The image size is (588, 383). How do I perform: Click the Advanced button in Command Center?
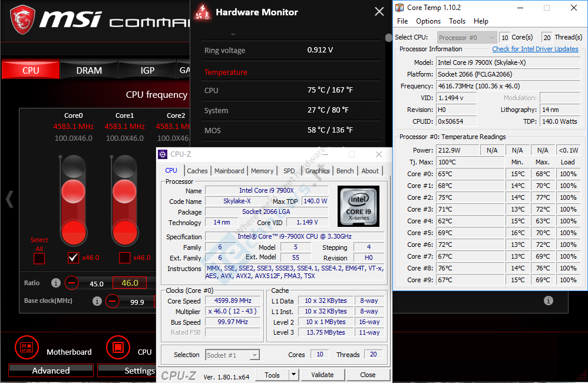tap(51, 371)
